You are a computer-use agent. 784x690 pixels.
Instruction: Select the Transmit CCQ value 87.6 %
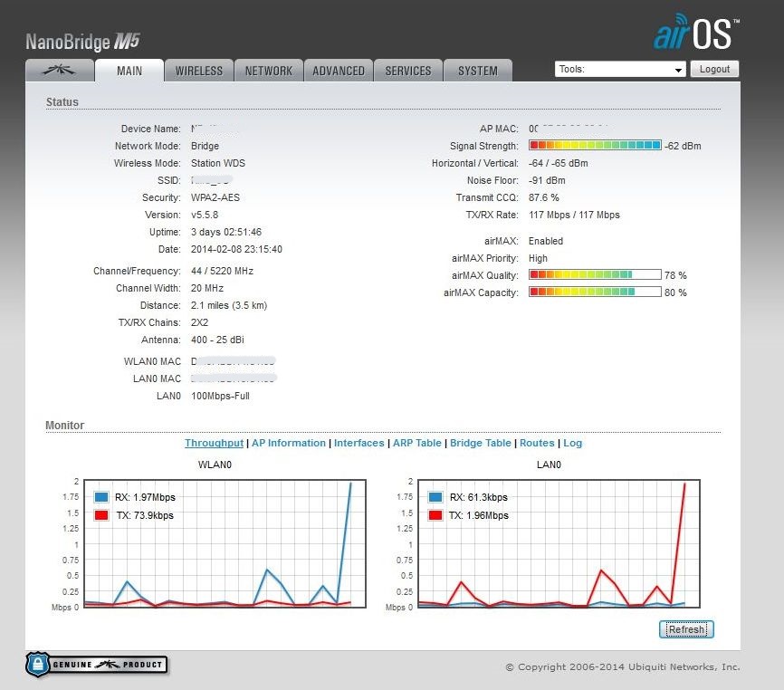tap(544, 197)
